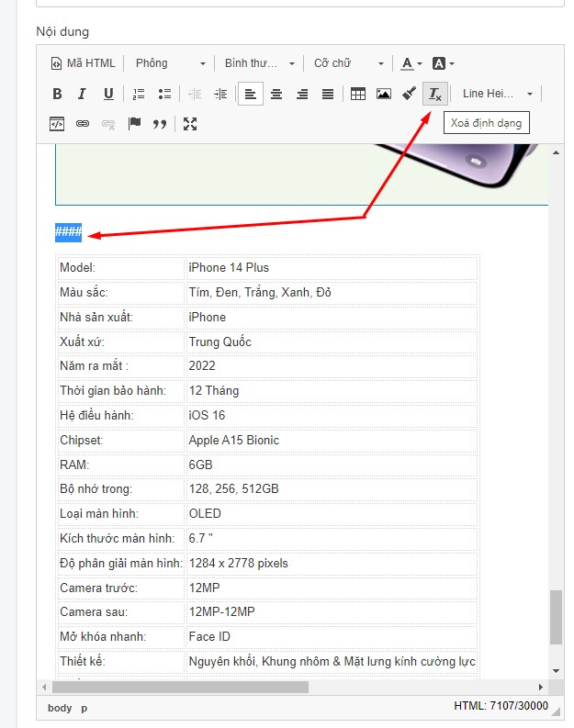Click the Thiết kế label cell
The height and width of the screenshot is (728, 574).
click(x=120, y=661)
